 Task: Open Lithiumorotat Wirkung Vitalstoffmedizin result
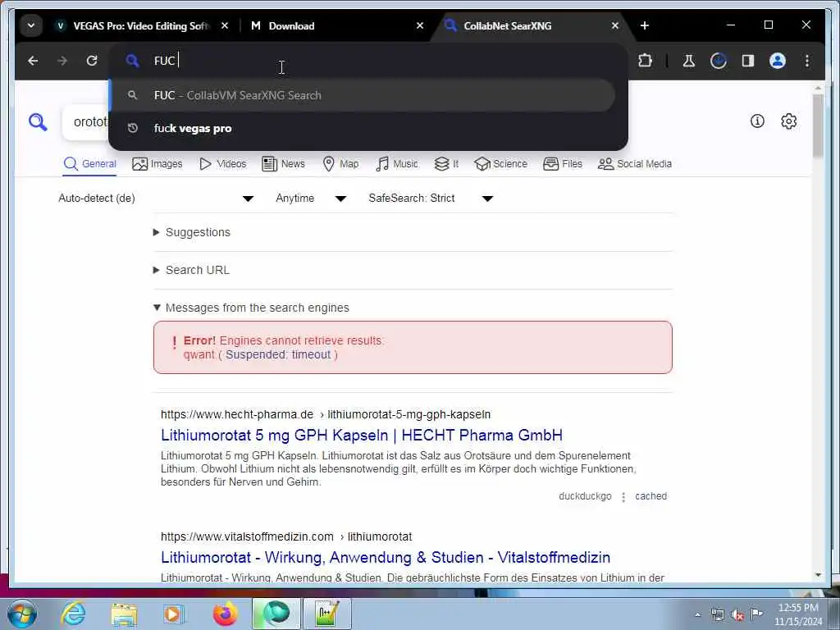pos(386,558)
